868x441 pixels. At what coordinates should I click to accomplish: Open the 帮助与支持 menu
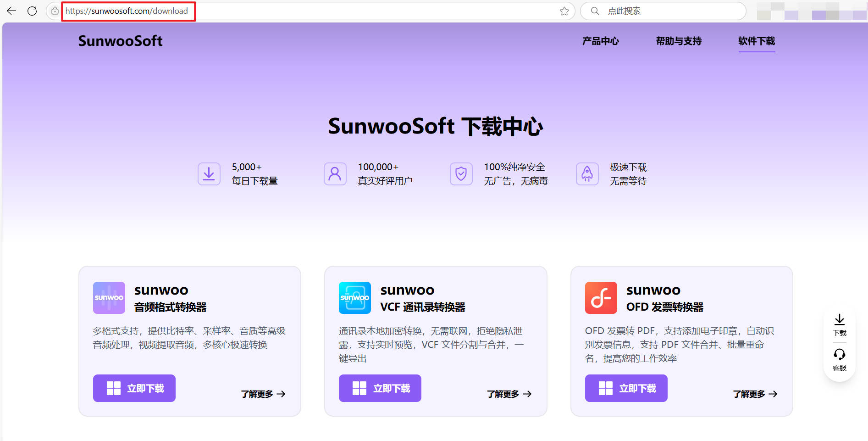[679, 41]
